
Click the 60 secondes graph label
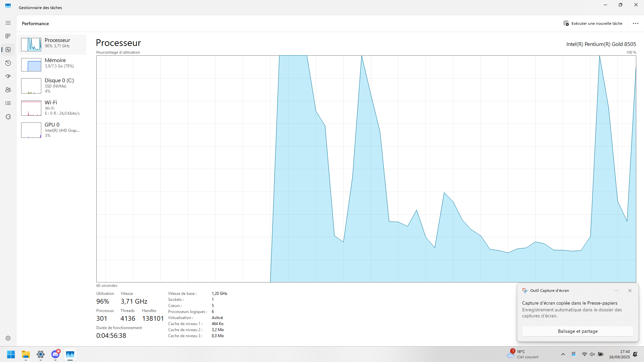[107, 286]
